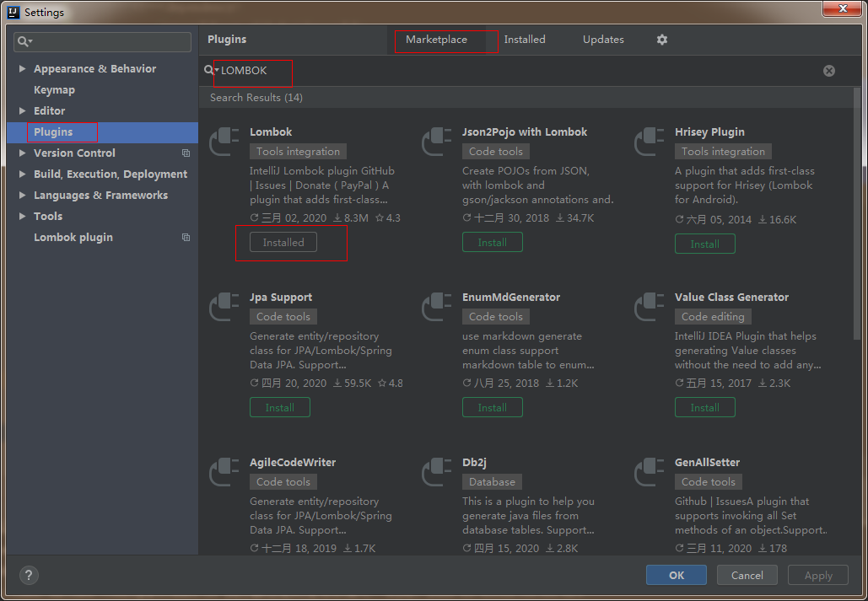This screenshot has width=868, height=601.
Task: Close the Settings dialog window
Action: [843, 8]
